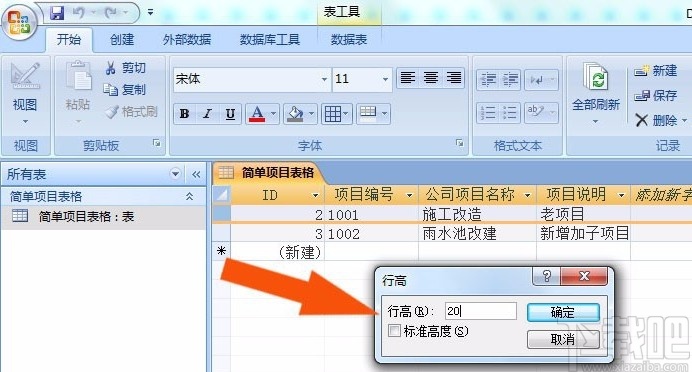Click the cell containing 雨水池改建

click(478, 233)
